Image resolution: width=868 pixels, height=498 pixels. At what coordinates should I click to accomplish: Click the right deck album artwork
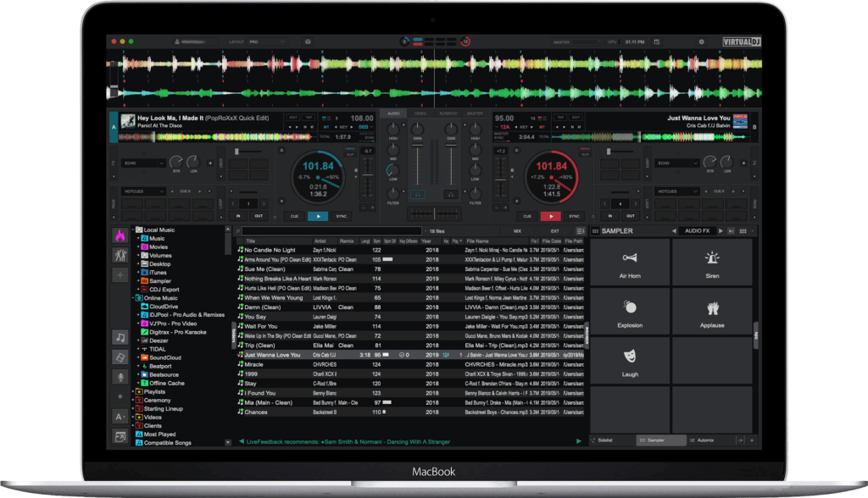[740, 121]
